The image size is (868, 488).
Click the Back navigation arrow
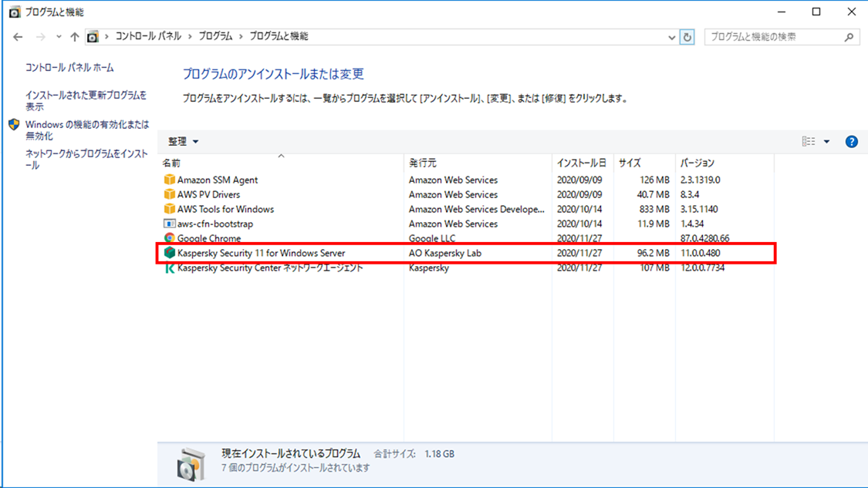click(x=18, y=37)
